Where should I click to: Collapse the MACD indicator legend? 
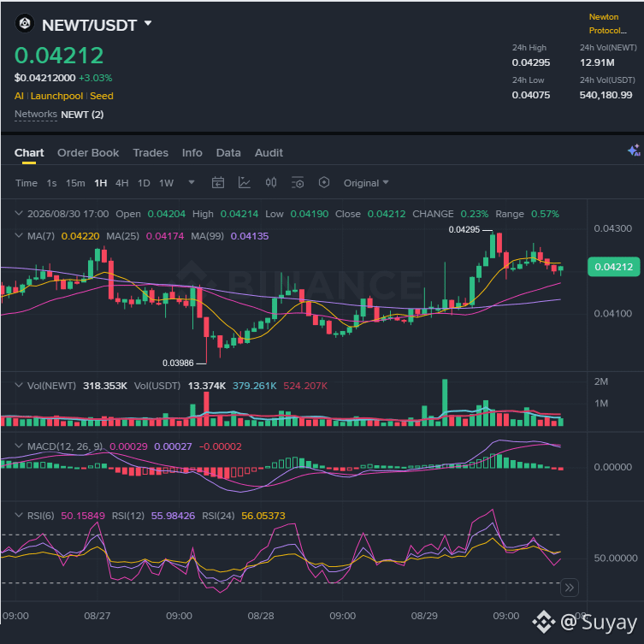[x=18, y=446]
